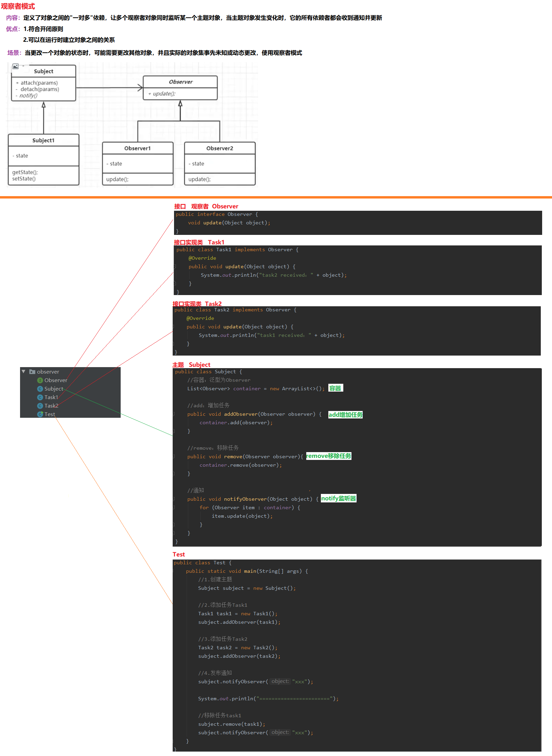This screenshot has height=756, width=552.
Task: Click the class icon next to Task1
Action: pyautogui.click(x=40, y=397)
